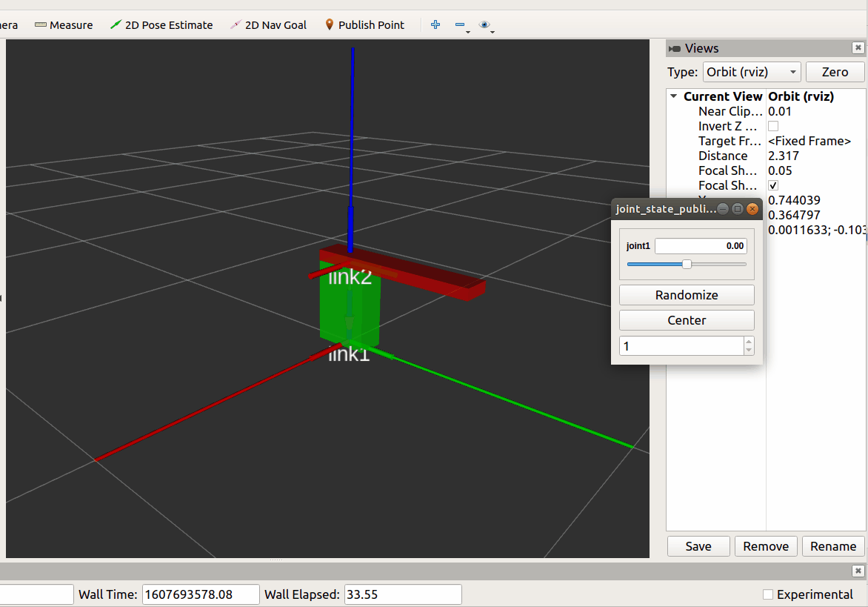Screen dimensions: 868x607
Task: Click the plus icon to add a tool
Action: point(435,24)
